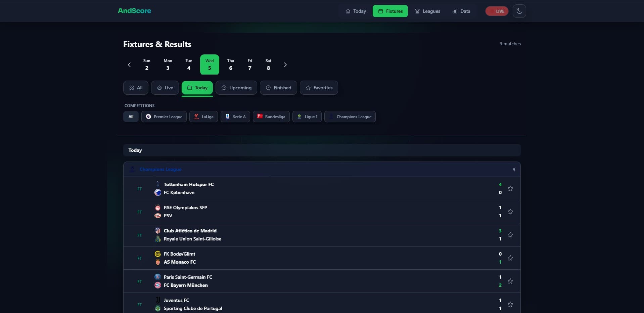Screen dimensions: 644x313
Task: Click the AS Monaco FC crest icon
Action: (x=157, y=262)
